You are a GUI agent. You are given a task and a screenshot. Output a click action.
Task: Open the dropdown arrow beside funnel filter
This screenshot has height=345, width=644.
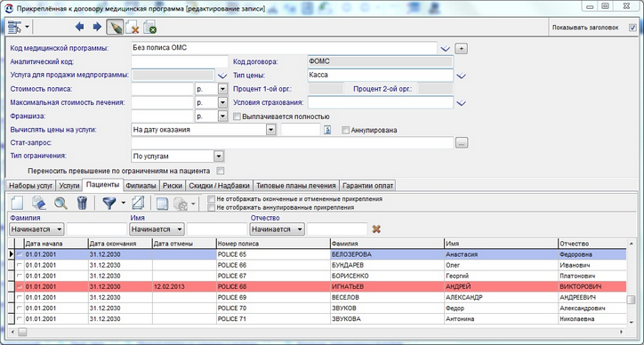click(123, 203)
